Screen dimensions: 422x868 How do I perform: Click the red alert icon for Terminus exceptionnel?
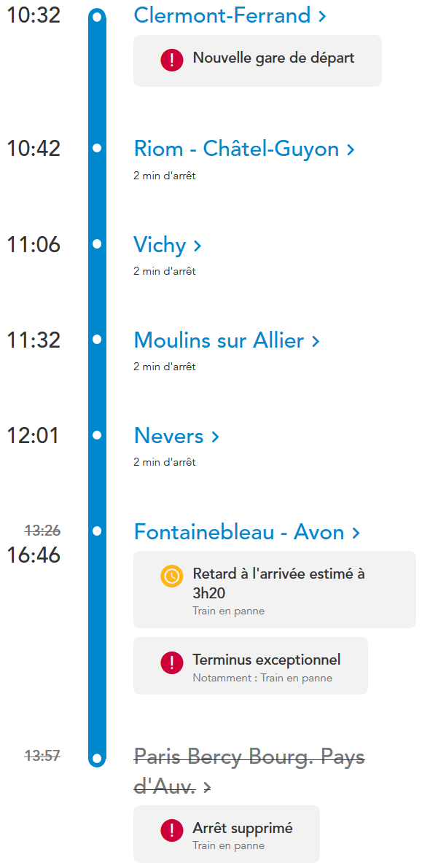coord(172,662)
